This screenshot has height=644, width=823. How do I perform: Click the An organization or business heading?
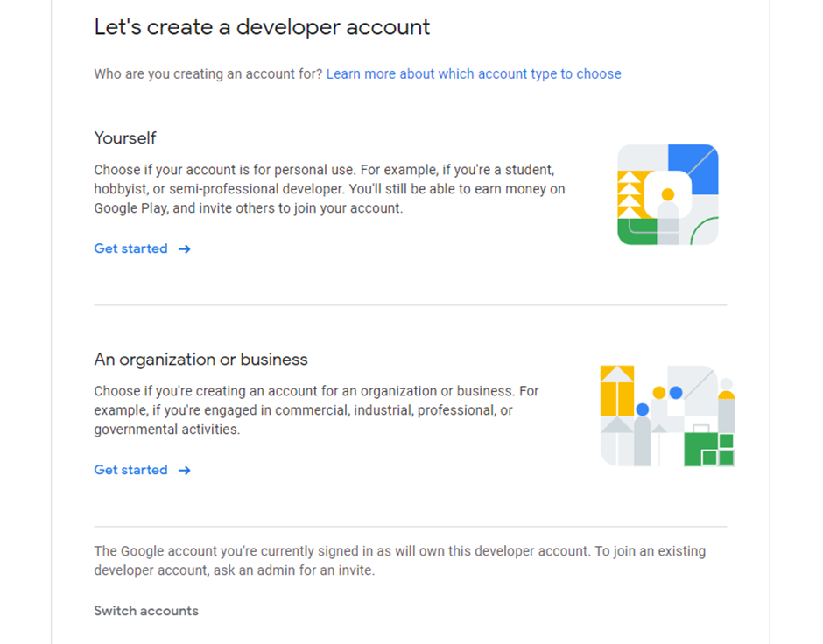pos(200,360)
